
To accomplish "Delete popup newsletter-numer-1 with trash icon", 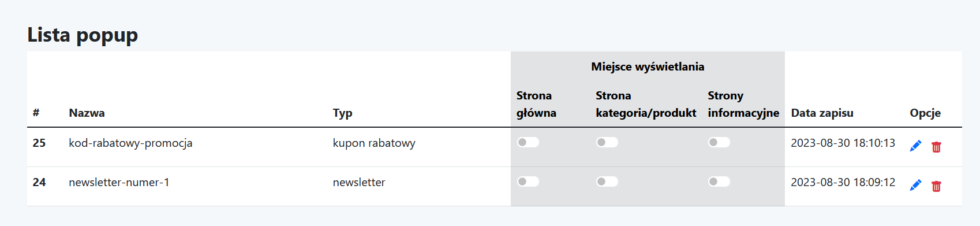I will click(936, 186).
